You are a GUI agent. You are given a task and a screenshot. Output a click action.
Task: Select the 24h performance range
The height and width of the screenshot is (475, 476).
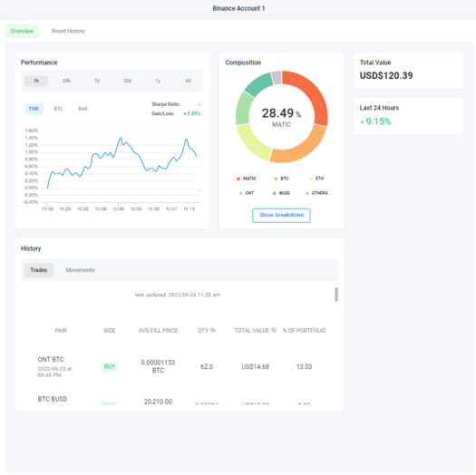click(x=66, y=81)
